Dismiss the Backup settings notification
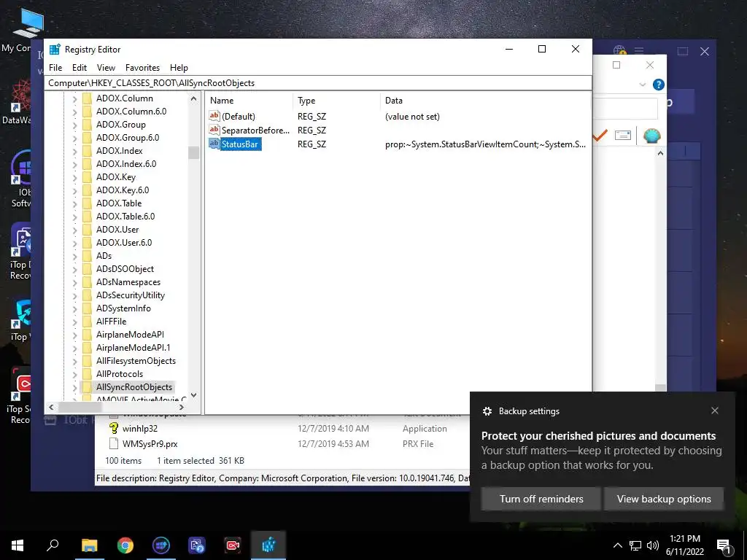This screenshot has width=747, height=560. click(x=714, y=411)
